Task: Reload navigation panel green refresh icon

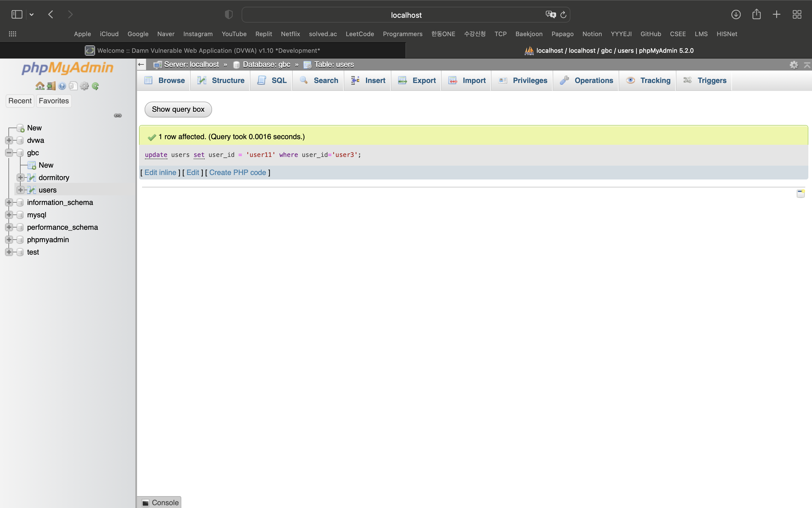Action: 95,86
